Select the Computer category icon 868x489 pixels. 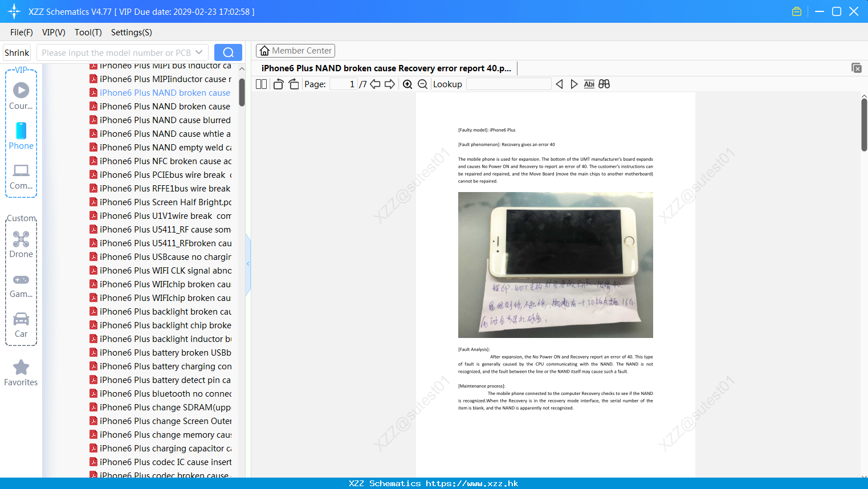21,177
